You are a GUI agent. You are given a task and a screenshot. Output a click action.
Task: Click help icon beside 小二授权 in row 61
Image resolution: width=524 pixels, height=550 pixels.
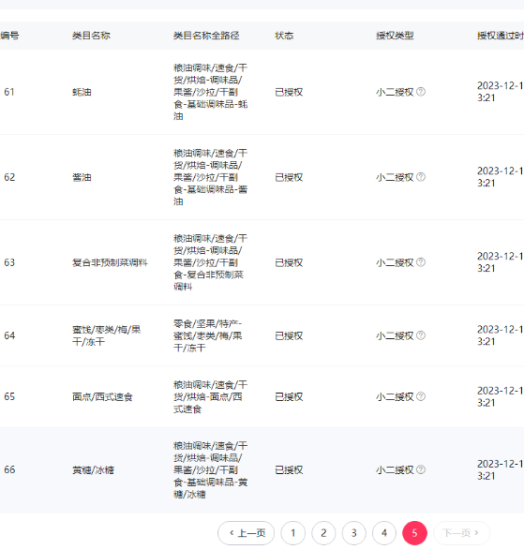pos(421,92)
